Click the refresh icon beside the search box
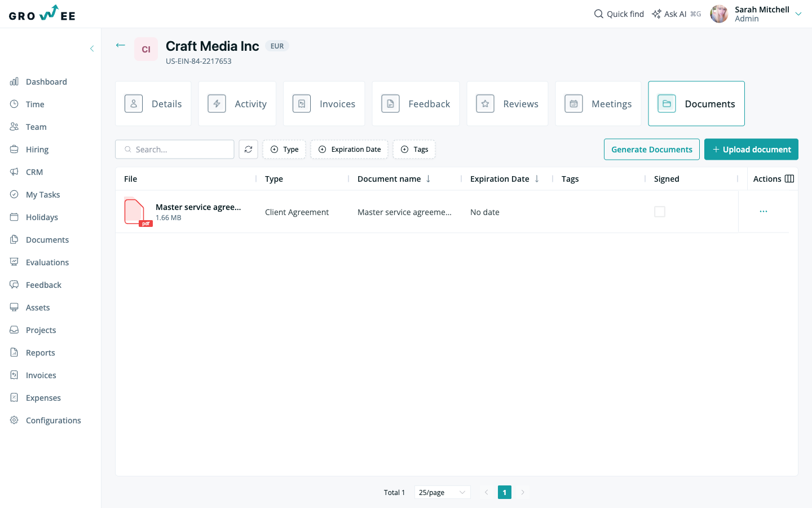 point(248,150)
